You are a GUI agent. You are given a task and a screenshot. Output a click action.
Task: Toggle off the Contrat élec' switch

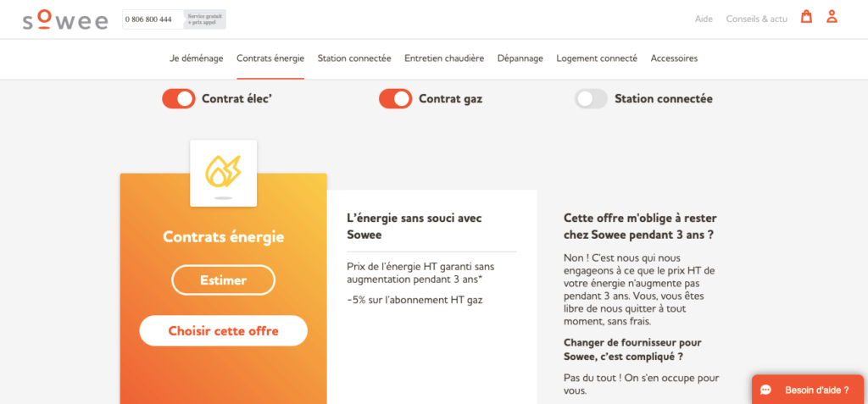[x=178, y=99]
